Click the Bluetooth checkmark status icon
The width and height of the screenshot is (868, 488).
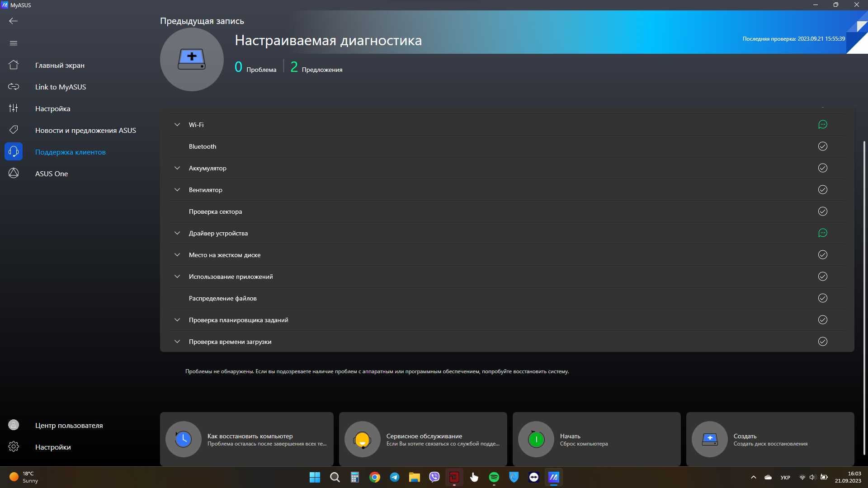(x=823, y=146)
